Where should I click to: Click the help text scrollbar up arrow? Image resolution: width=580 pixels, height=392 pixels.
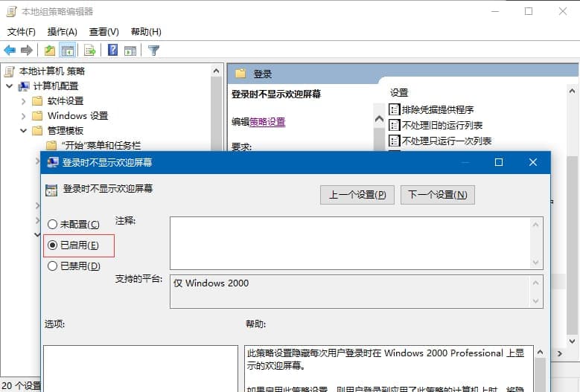540,352
